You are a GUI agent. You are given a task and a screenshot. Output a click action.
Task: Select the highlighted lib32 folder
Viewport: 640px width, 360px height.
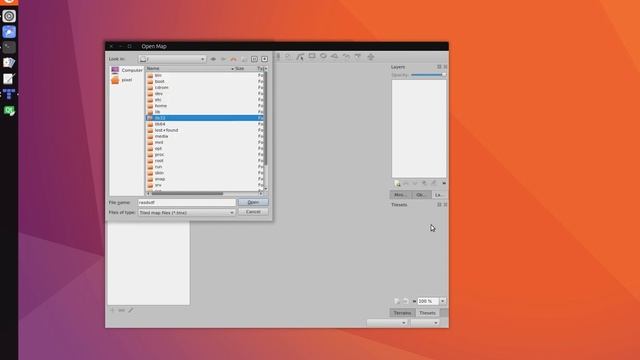pyautogui.click(x=204, y=118)
